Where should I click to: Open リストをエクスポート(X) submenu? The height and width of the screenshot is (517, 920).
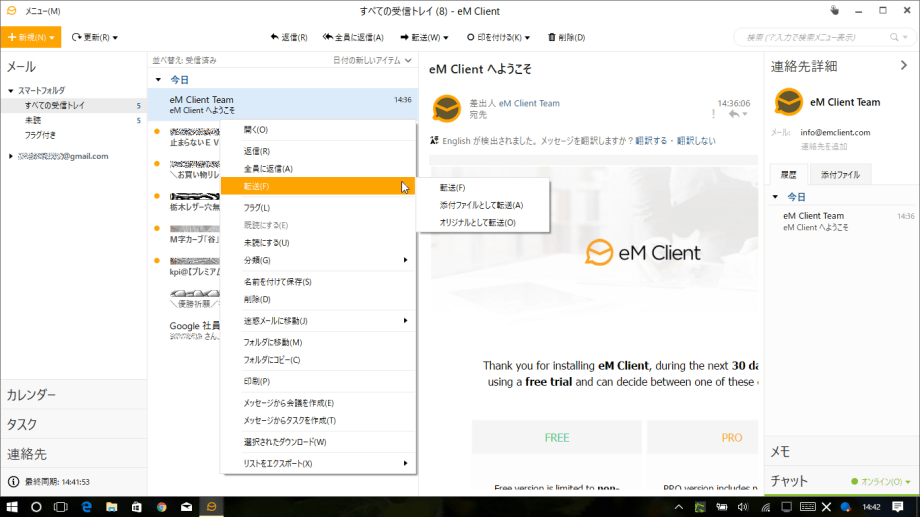(x=318, y=463)
